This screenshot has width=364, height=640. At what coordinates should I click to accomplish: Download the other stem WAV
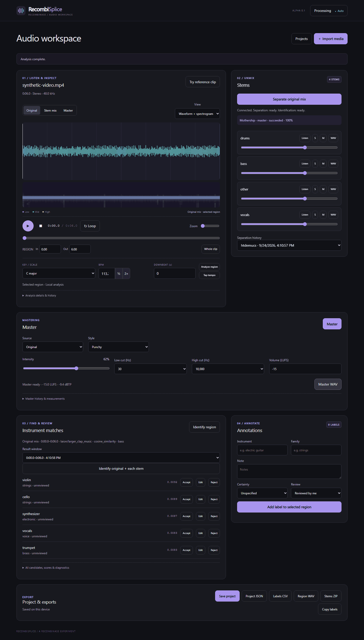point(333,189)
